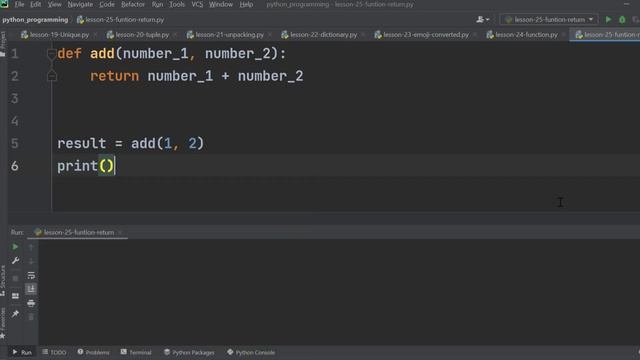Switch to lesson-24-function.py tab
Screen dimensions: 640x360
click(x=522, y=35)
